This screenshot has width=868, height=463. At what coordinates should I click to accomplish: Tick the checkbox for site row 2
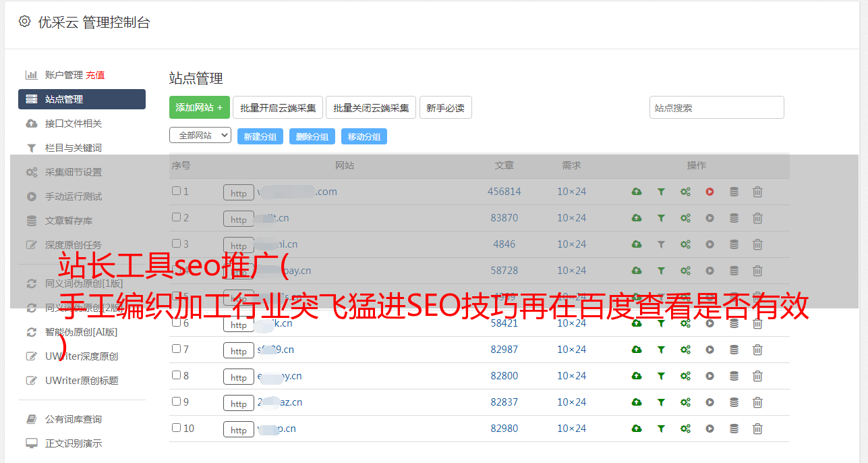tap(176, 217)
